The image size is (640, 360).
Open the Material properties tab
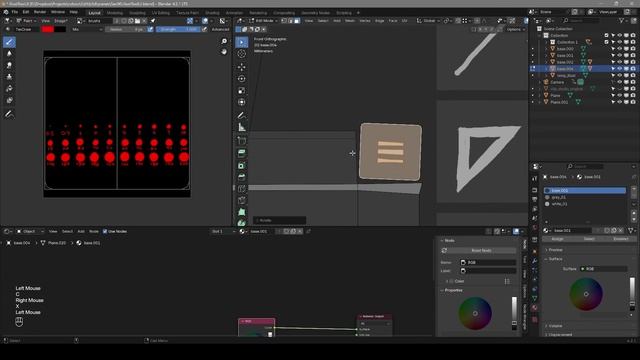pyautogui.click(x=535, y=308)
